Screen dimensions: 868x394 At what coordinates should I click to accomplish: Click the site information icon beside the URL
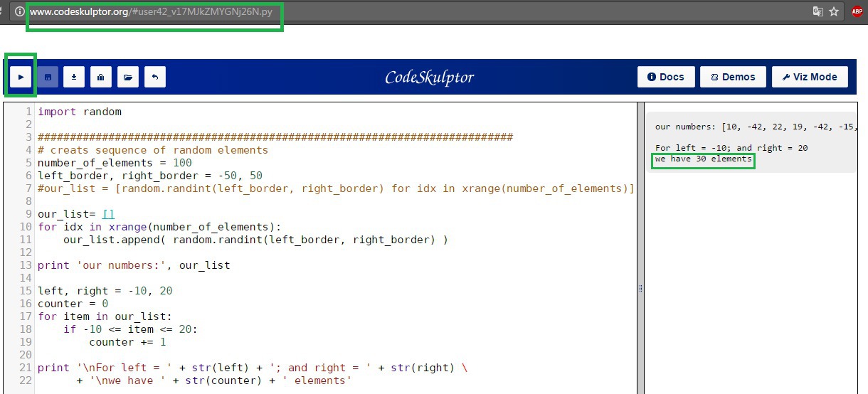(x=19, y=12)
